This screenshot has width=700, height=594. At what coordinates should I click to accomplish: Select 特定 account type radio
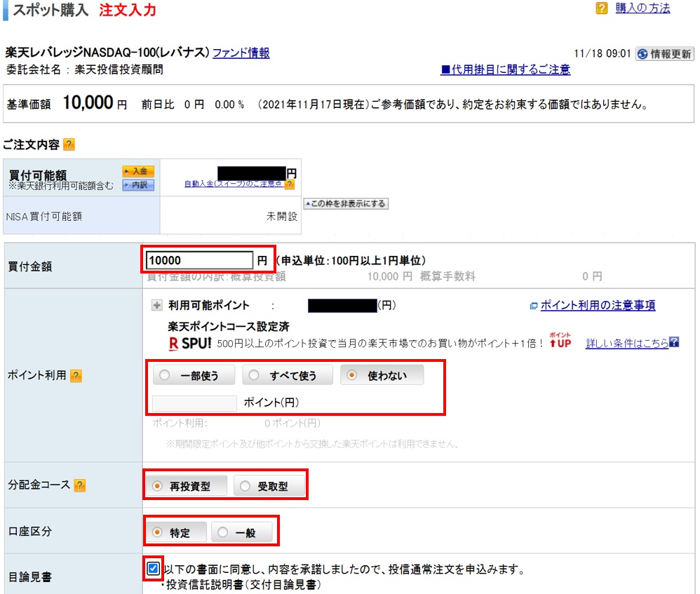(x=176, y=532)
